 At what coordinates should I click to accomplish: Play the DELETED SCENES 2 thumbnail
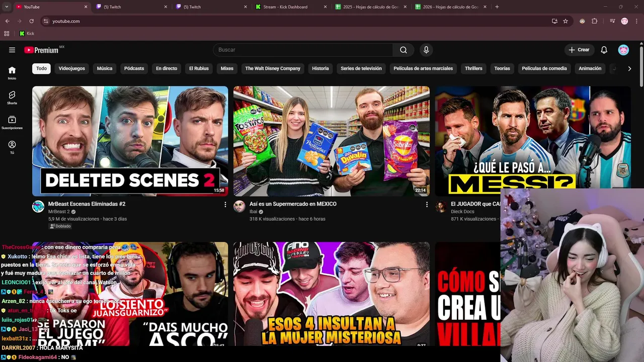click(x=130, y=141)
